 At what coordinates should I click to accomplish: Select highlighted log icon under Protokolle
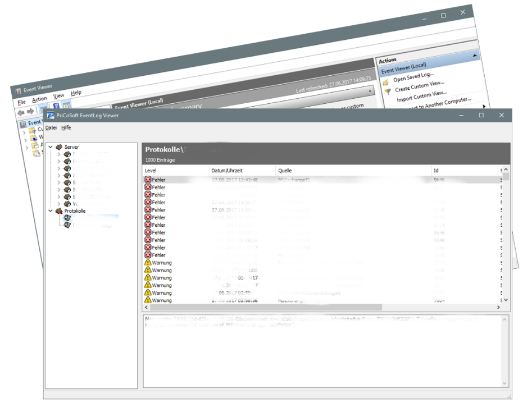pos(67,218)
